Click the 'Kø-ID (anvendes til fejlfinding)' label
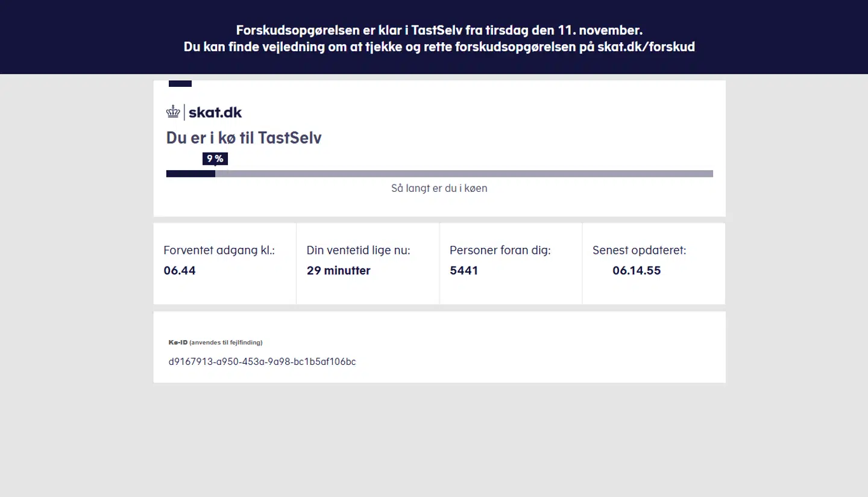Image resolution: width=868 pixels, height=497 pixels. point(215,343)
